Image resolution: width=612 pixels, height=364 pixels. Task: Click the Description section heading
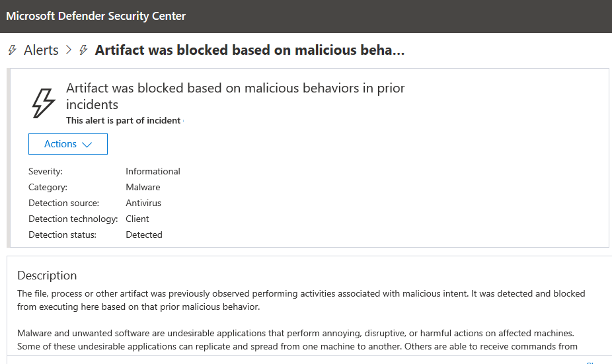[47, 275]
